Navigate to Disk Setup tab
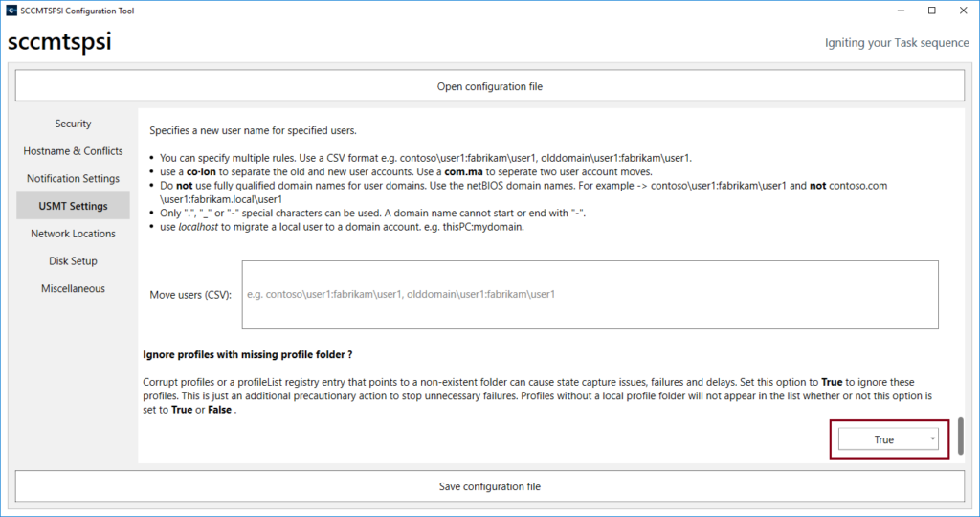 point(73,261)
